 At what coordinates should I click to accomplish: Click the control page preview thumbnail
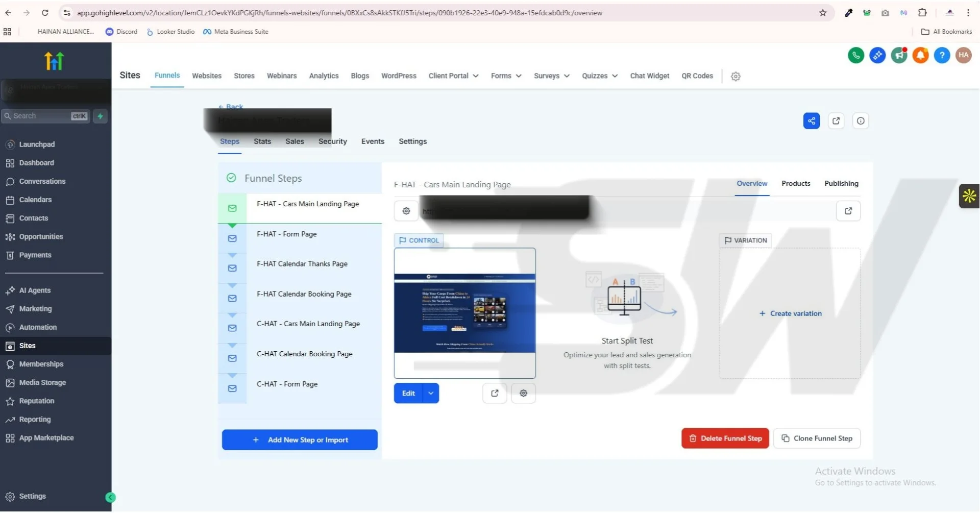point(464,313)
